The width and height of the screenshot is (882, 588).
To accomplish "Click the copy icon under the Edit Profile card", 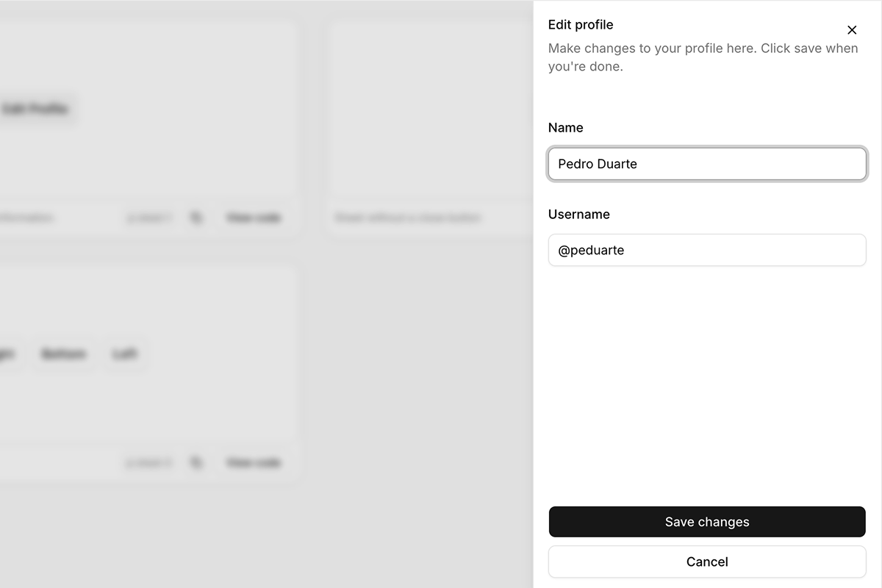I will coord(196,218).
